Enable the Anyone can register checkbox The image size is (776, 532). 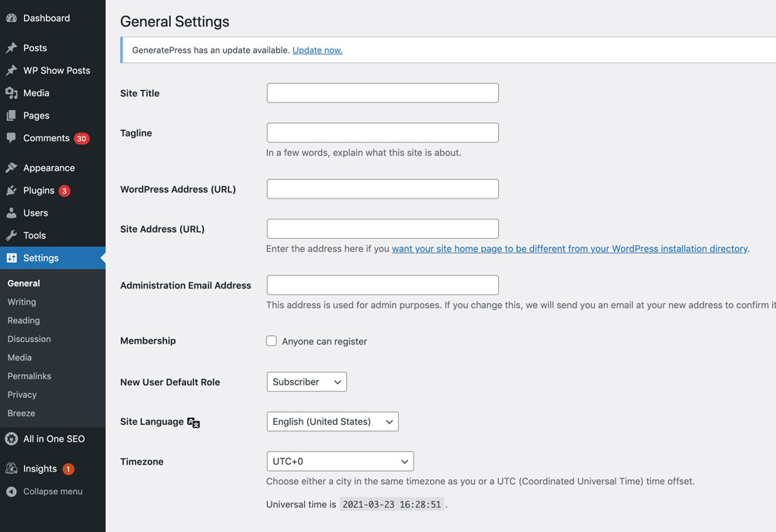[271, 340]
